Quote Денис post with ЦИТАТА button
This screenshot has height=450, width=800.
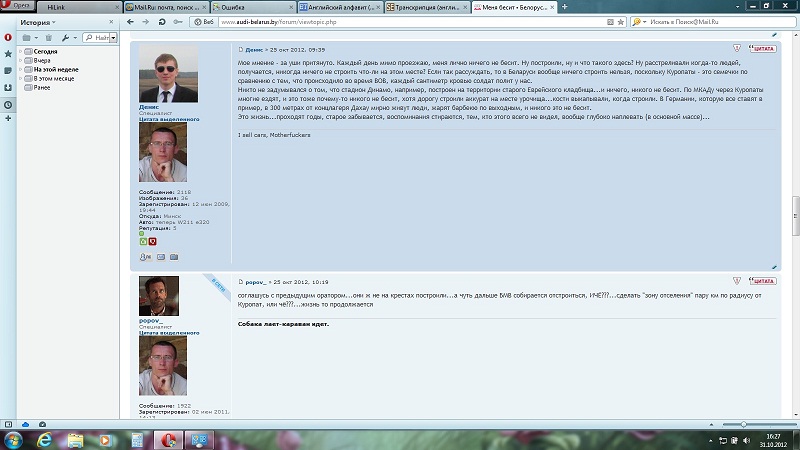[763, 48]
